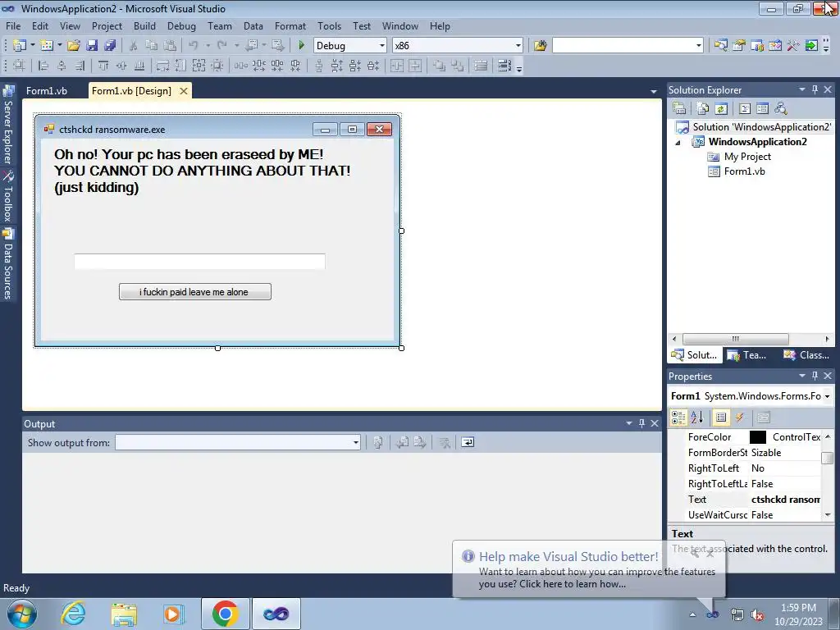The image size is (840, 630).
Task: Click the empty textbox on the form
Action: (x=199, y=262)
